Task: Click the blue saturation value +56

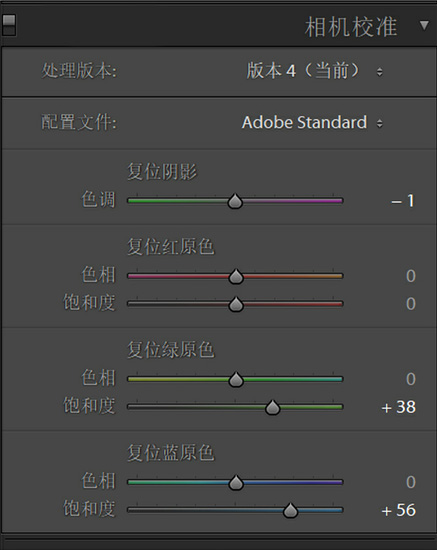Action: [x=398, y=510]
